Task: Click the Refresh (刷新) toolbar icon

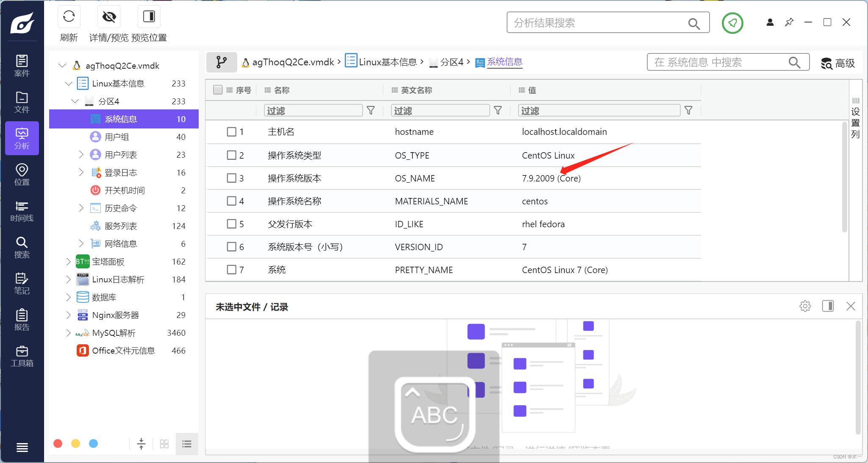Action: (x=69, y=17)
